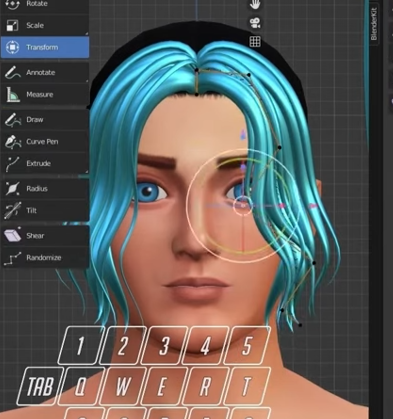Select the Scale tool

pos(45,25)
